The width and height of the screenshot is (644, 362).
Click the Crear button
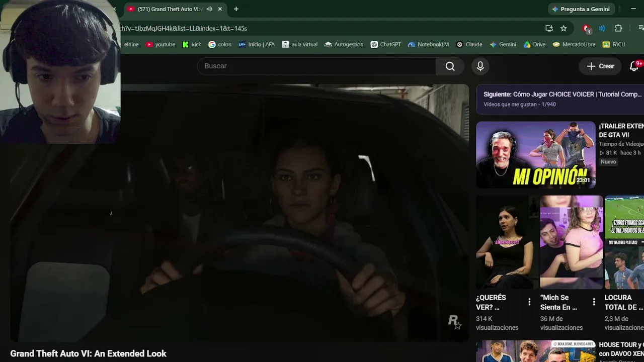tap(600, 66)
